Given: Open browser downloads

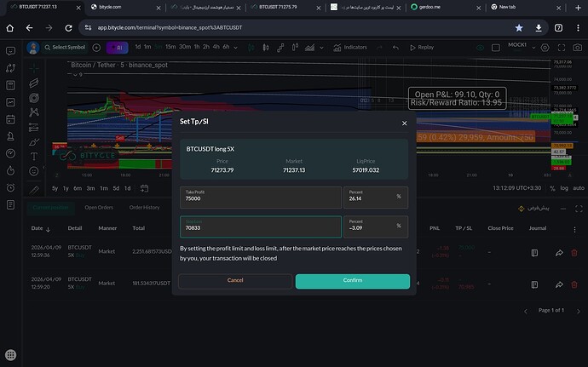Looking at the screenshot, I should point(539,28).
